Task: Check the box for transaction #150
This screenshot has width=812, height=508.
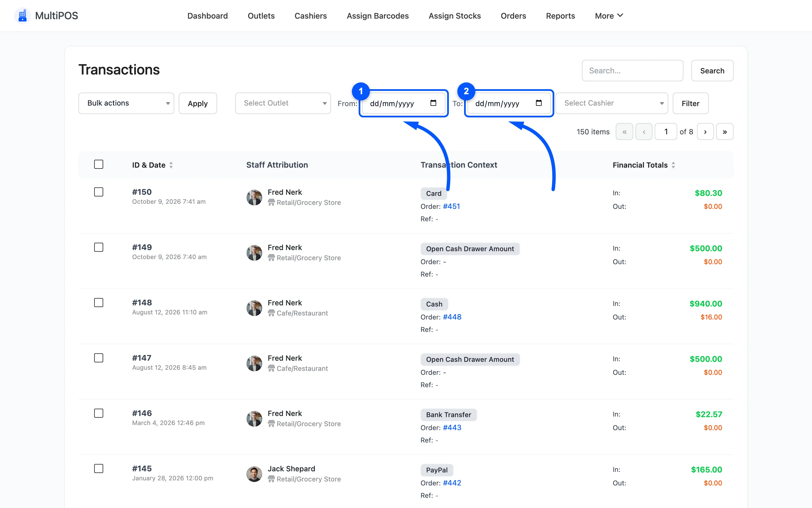Action: click(99, 192)
